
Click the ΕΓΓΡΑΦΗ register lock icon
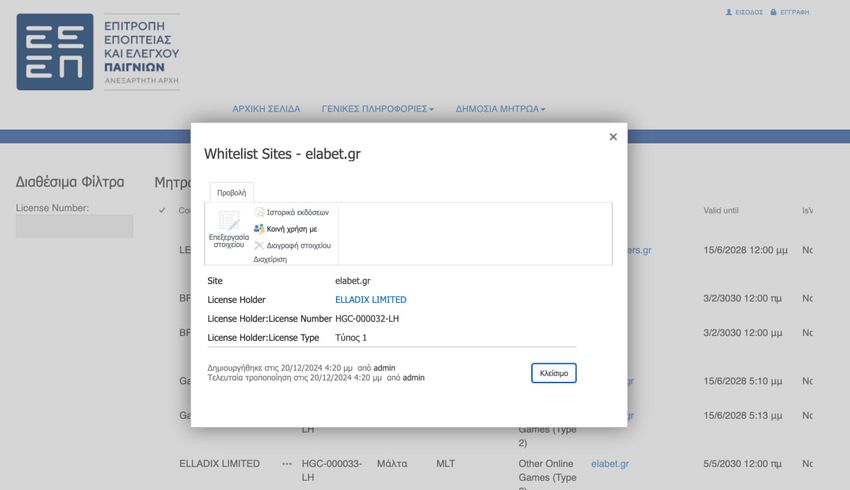tap(774, 12)
